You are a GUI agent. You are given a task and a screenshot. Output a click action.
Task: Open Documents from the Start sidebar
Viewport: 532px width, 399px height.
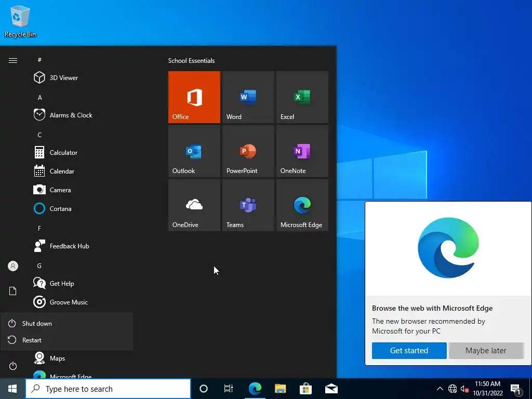point(13,291)
